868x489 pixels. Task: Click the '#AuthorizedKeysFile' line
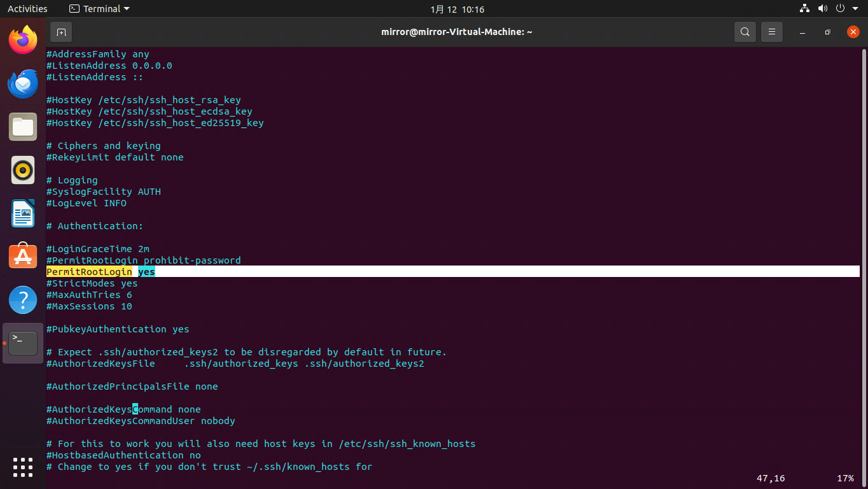(235, 364)
